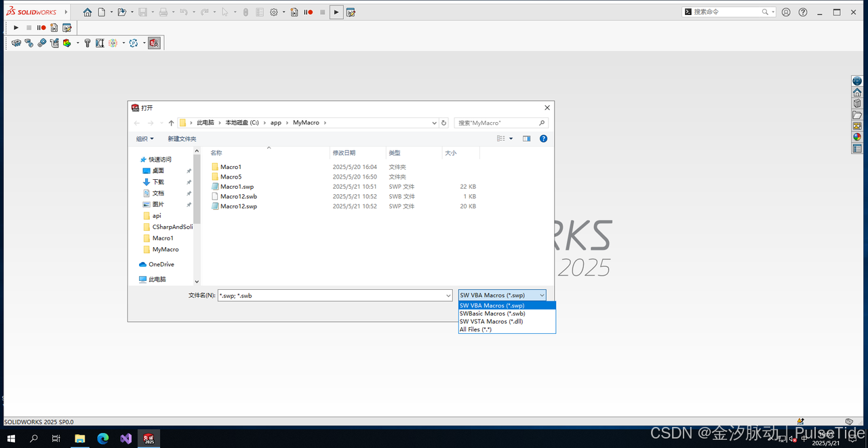Pin the 桌面 quick access entry
Viewport: 868px width, 448px height.
(x=188, y=170)
